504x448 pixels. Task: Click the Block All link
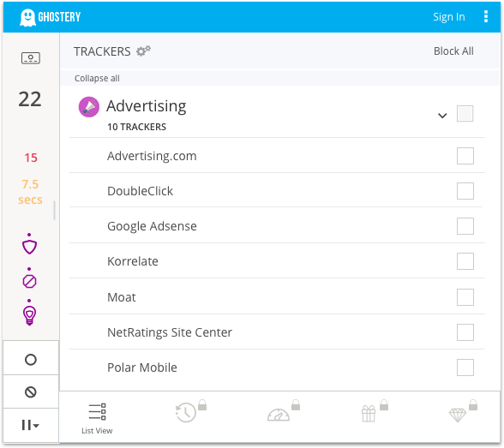453,51
